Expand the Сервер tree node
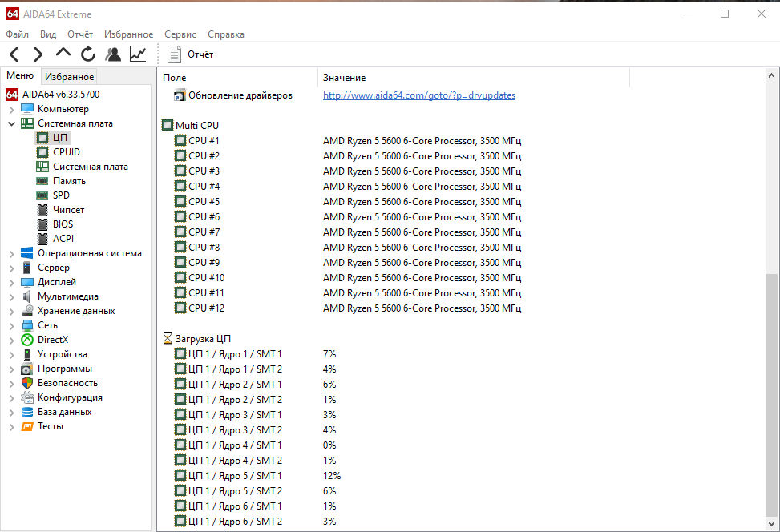The height and width of the screenshot is (532, 780). click(x=11, y=268)
